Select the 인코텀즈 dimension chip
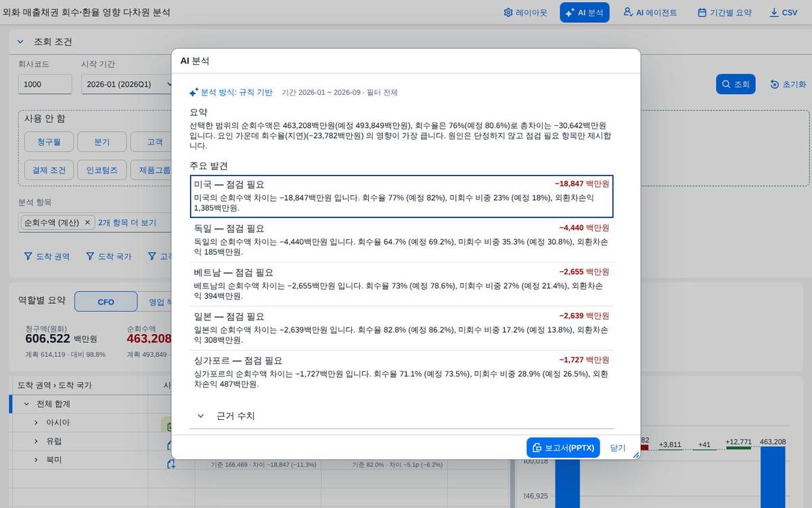 tap(101, 170)
